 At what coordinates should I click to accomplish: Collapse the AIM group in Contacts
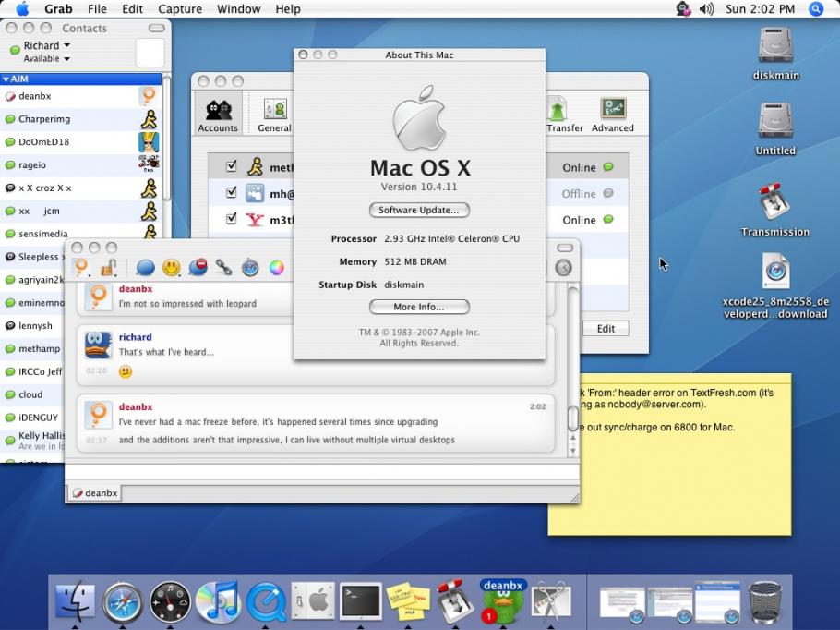click(6, 79)
